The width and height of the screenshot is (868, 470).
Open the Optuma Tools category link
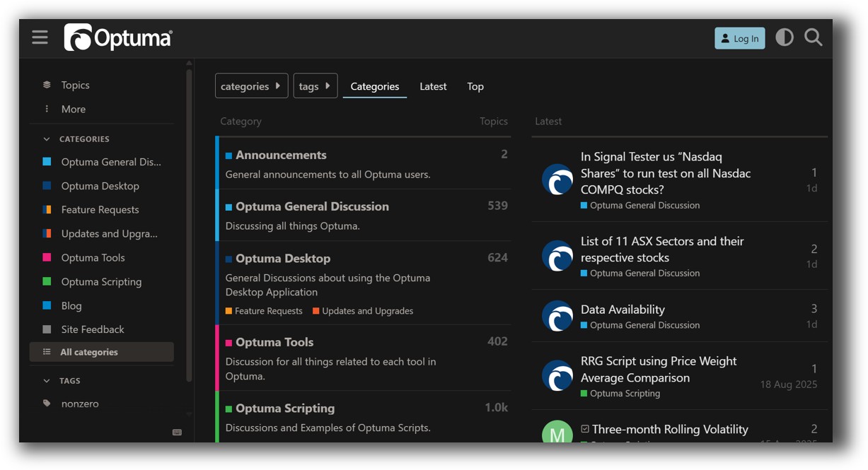[x=274, y=342]
